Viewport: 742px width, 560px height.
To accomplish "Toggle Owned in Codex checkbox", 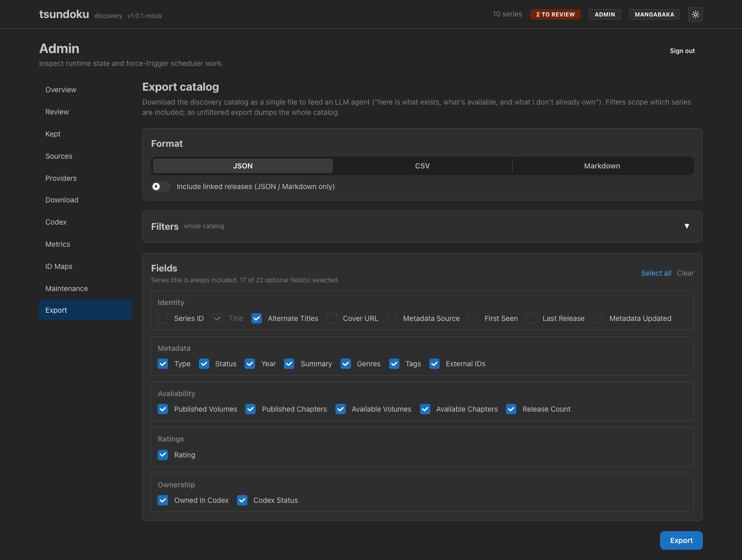I will tap(163, 500).
